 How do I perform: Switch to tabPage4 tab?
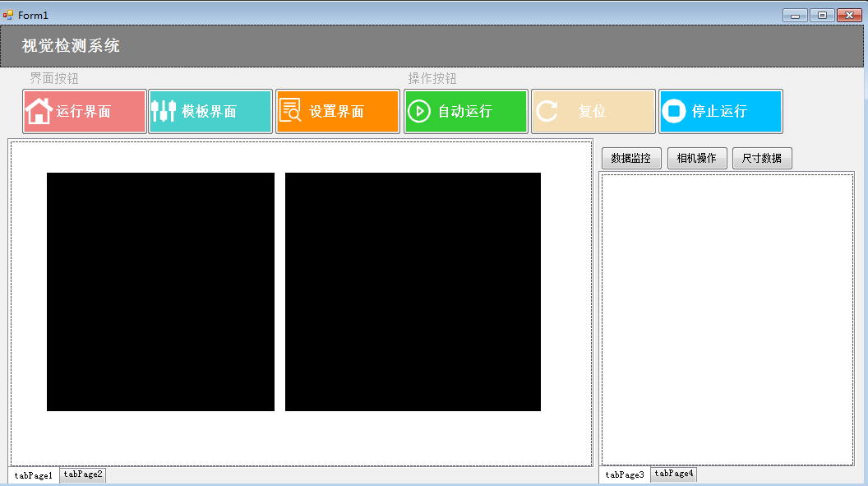(x=674, y=474)
